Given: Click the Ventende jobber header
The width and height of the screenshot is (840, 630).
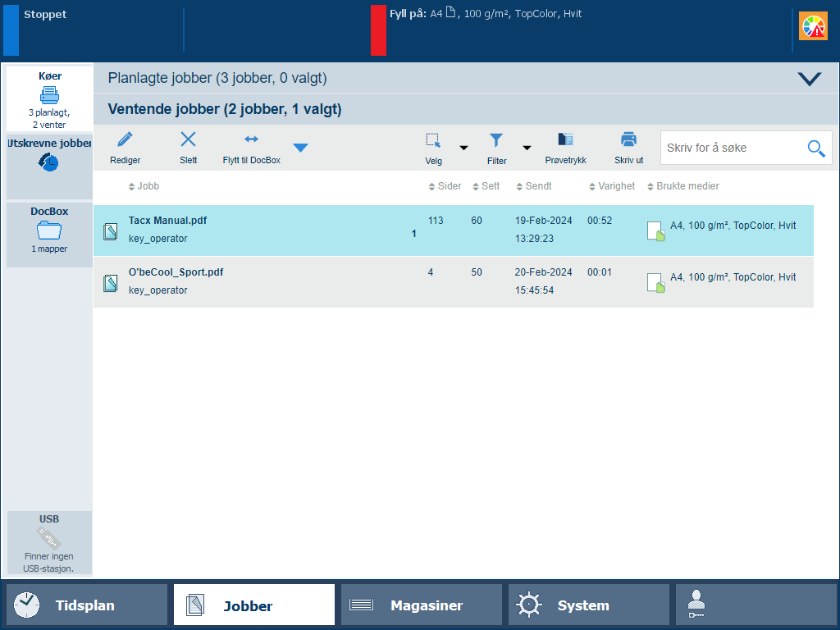Looking at the screenshot, I should coord(466,109).
